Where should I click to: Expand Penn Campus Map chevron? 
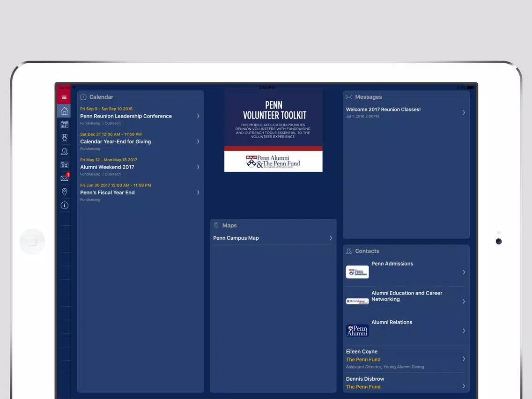click(x=331, y=238)
